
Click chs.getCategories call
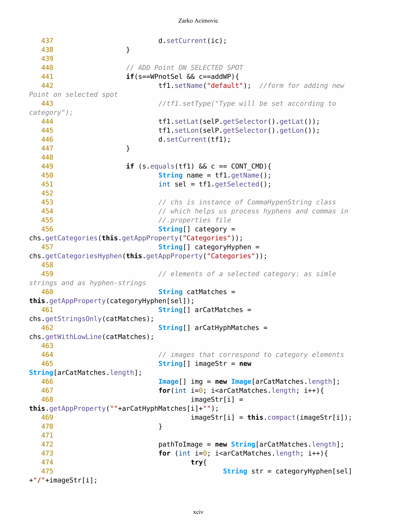(136, 238)
